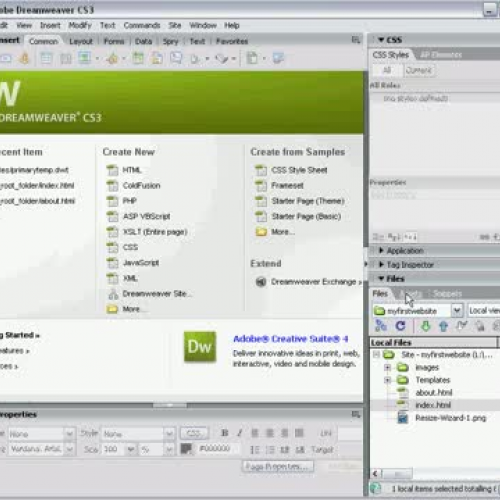Open the Help menu
The image size is (500, 500).
point(232,25)
